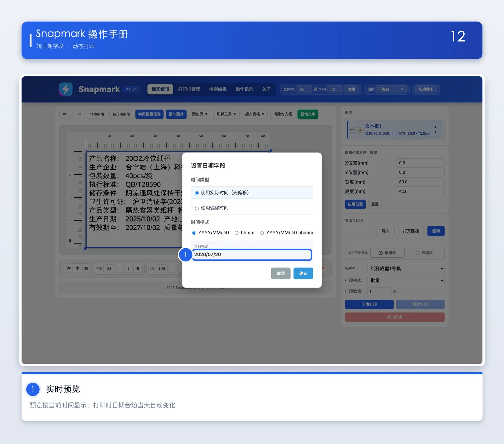The image size is (504, 444).
Task: Click the 下发打印 button
Action: [x=369, y=305]
